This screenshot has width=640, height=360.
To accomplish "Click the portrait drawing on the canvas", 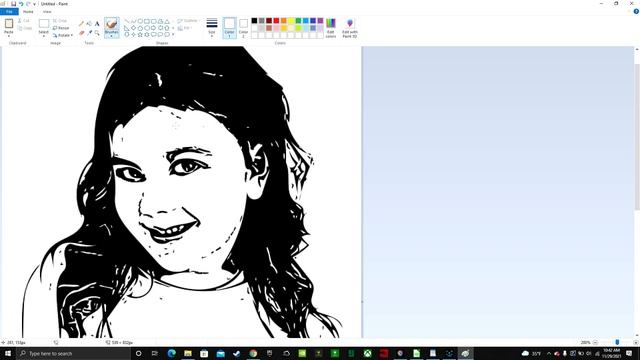I will click(x=182, y=192).
